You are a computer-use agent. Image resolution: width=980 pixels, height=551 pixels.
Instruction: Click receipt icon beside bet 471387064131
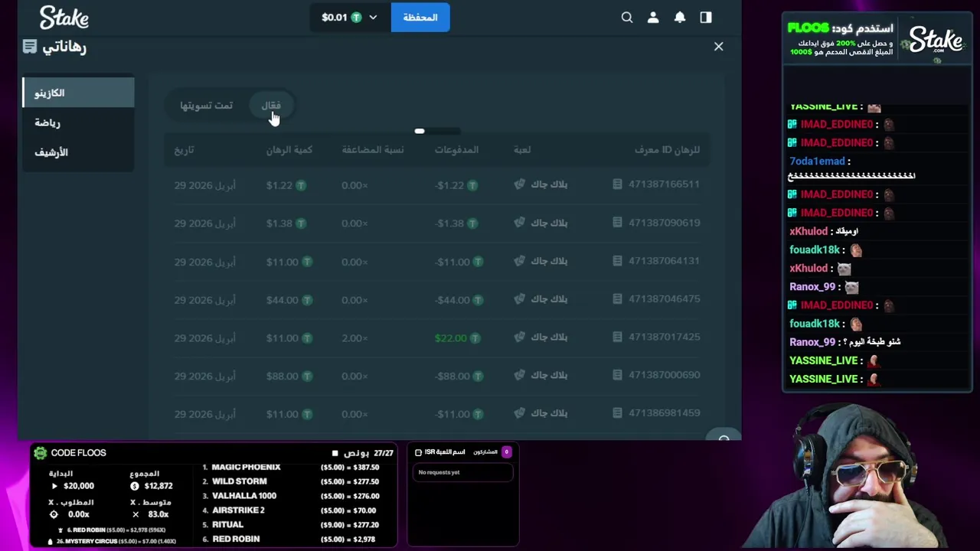click(x=617, y=261)
